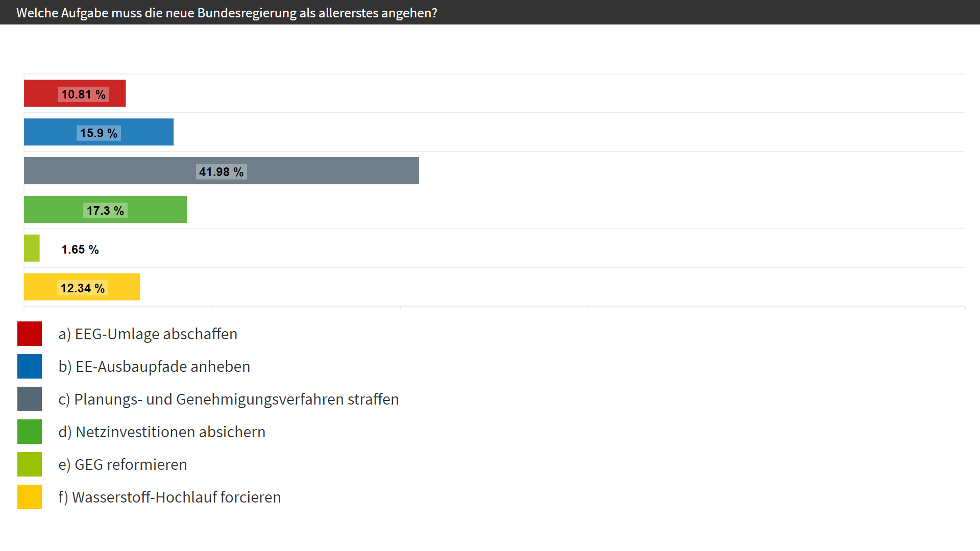Click legend label 'd) Netzinvestitionen absichern'
The image size is (980, 551).
point(162,432)
